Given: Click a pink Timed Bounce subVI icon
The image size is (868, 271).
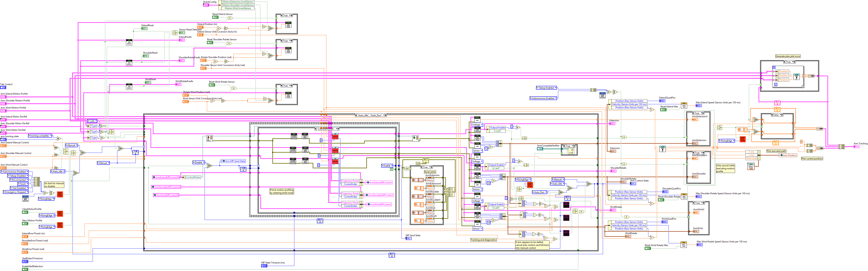Looking at the screenshot, I should tap(567, 205).
